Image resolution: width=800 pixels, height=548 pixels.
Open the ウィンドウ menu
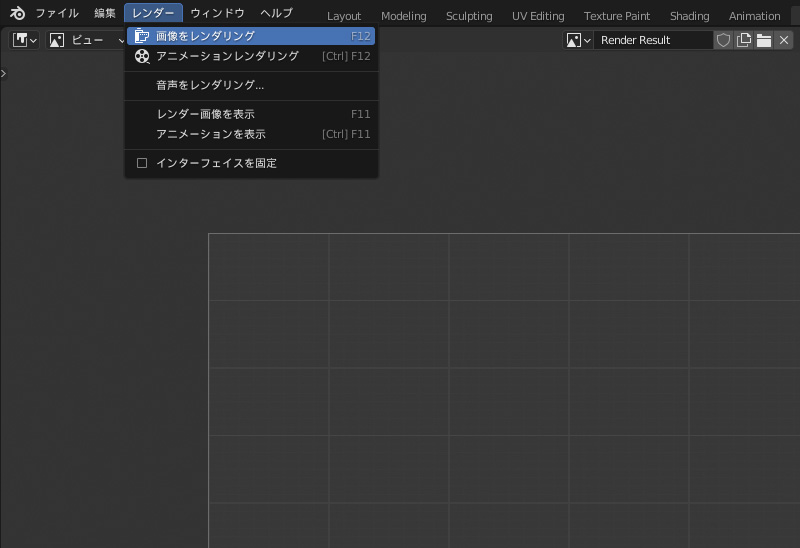click(217, 14)
